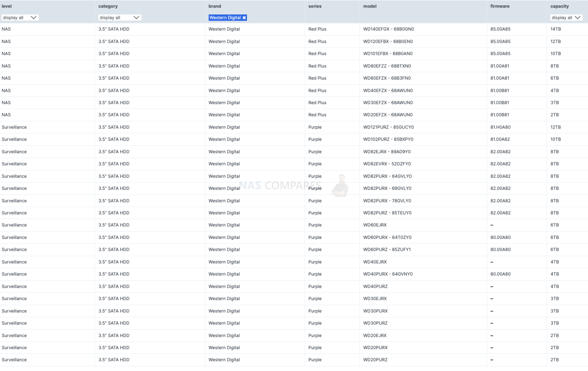This screenshot has width=588, height=371.
Task: Click the capacity column header
Action: (559, 6)
